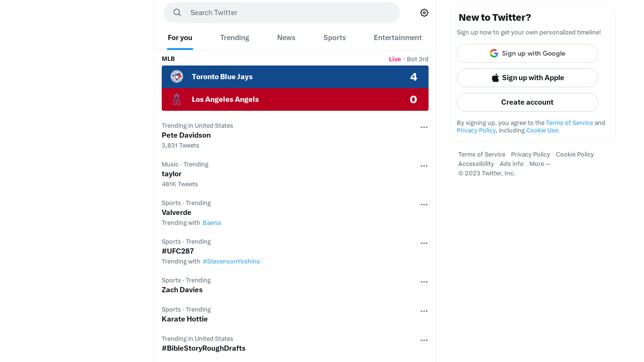Open the Karate Hottie trending topic
The width and height of the screenshot is (644, 362).
pos(295,314)
